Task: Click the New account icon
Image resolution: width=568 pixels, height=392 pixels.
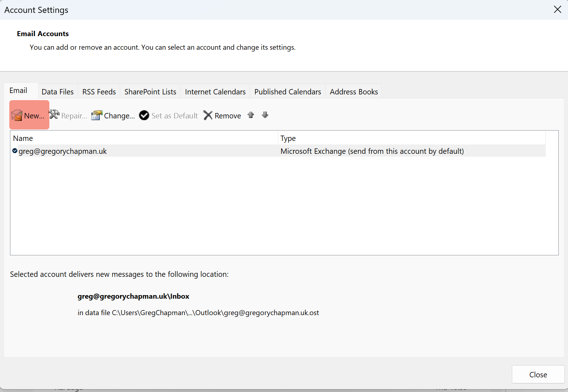Action: (17, 115)
